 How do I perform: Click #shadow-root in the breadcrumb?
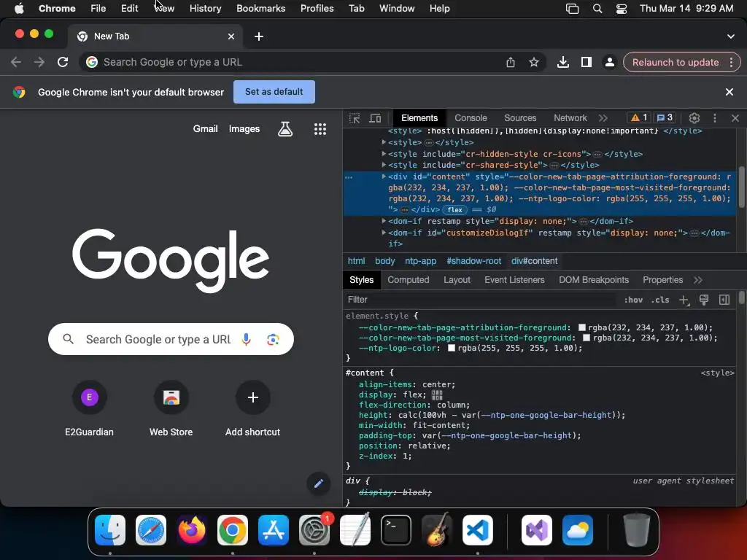pos(473,261)
